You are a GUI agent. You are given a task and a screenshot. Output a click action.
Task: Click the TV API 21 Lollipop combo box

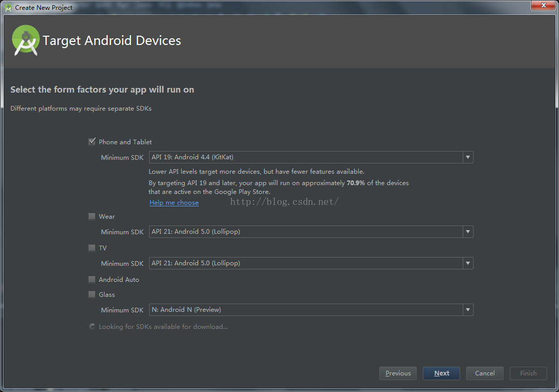(311, 263)
